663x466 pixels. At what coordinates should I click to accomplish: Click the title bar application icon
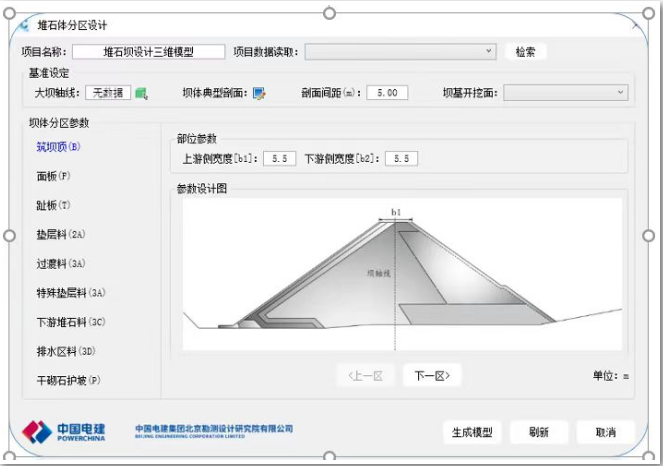(x=21, y=25)
